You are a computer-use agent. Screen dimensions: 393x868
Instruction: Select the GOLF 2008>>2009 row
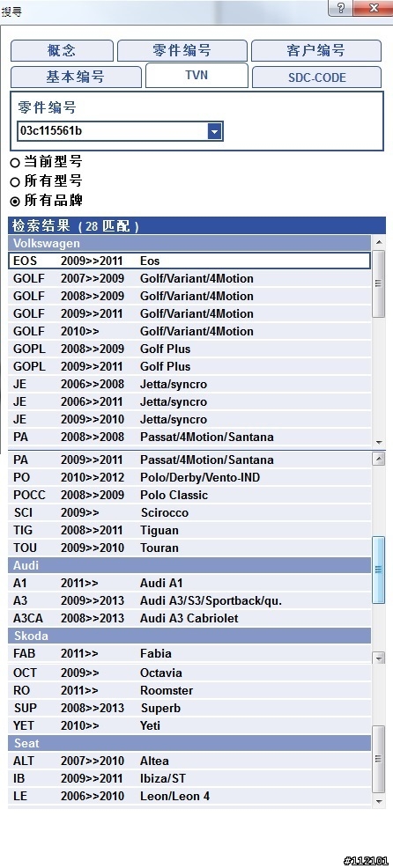point(189,296)
